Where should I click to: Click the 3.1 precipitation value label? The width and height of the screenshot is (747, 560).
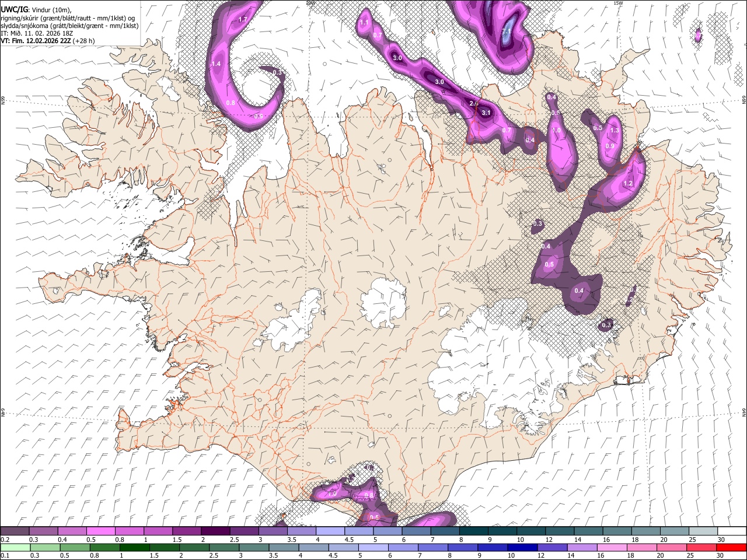tap(486, 112)
